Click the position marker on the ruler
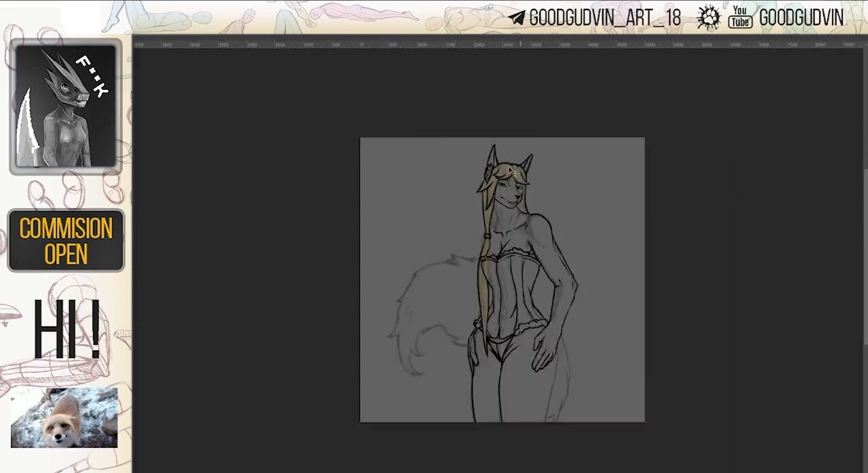This screenshot has height=473, width=868. click(x=520, y=44)
